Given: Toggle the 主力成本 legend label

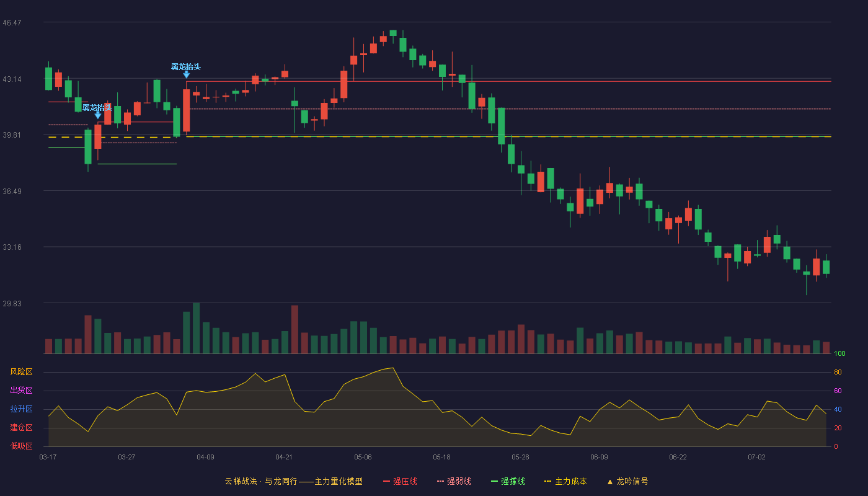Looking at the screenshot, I should 570,481.
